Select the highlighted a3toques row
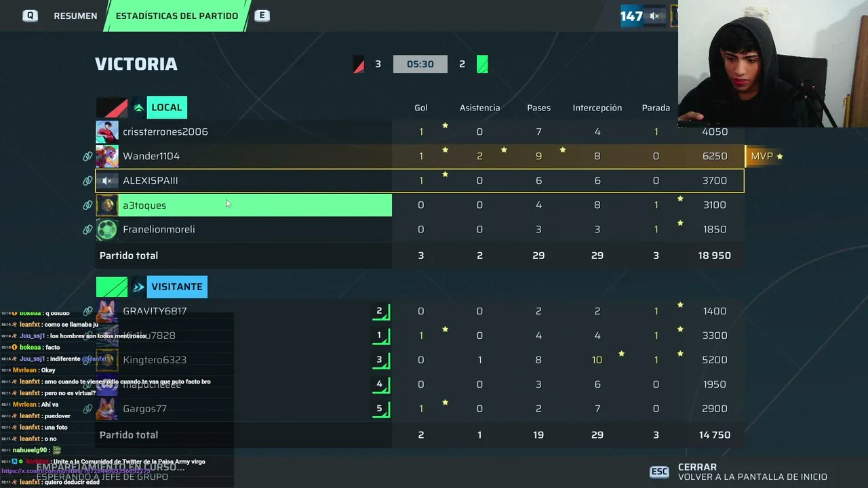The width and height of the screenshot is (868, 488). tap(243, 205)
